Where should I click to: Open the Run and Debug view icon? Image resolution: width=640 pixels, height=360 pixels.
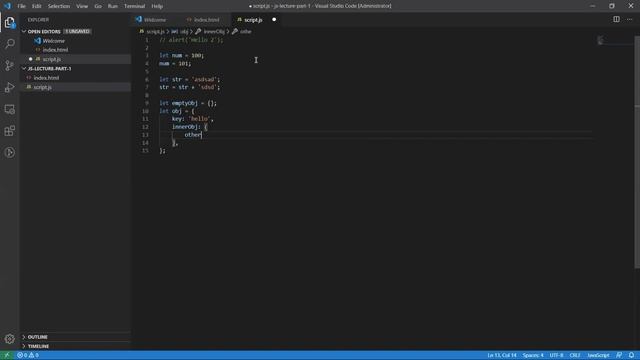(9, 87)
